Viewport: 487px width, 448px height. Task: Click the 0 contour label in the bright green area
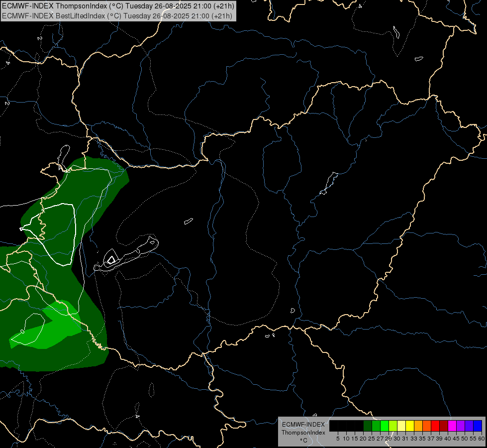click(x=22, y=332)
